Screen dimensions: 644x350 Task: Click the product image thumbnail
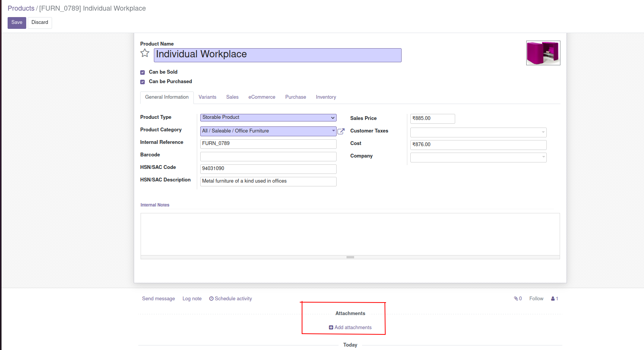(543, 53)
